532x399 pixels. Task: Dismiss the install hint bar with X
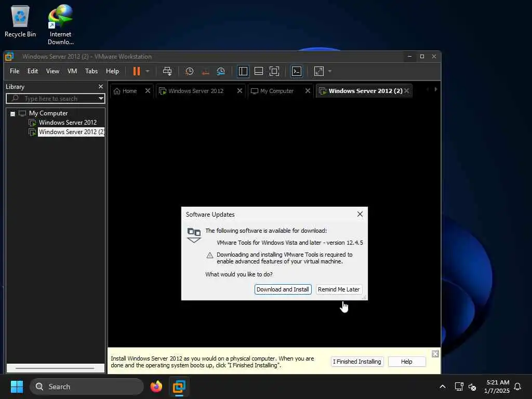point(435,354)
